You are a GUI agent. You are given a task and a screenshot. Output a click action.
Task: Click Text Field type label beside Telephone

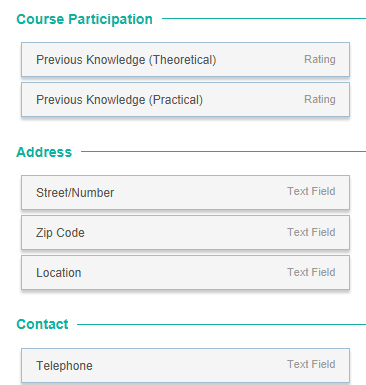click(311, 364)
